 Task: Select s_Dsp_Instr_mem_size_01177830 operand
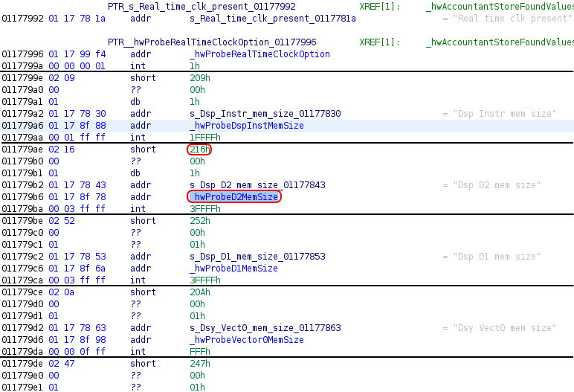coord(265,114)
